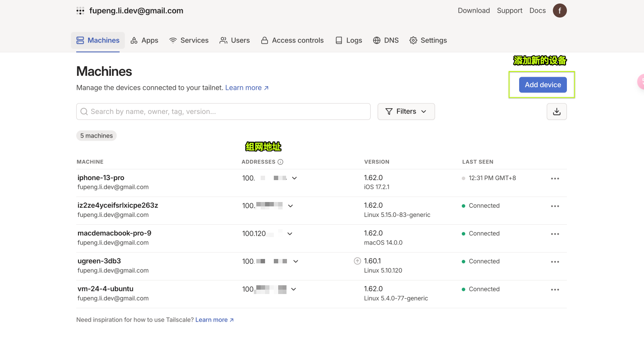This screenshot has height=351, width=644.
Task: Open the Filters dropdown
Action: 406,112
